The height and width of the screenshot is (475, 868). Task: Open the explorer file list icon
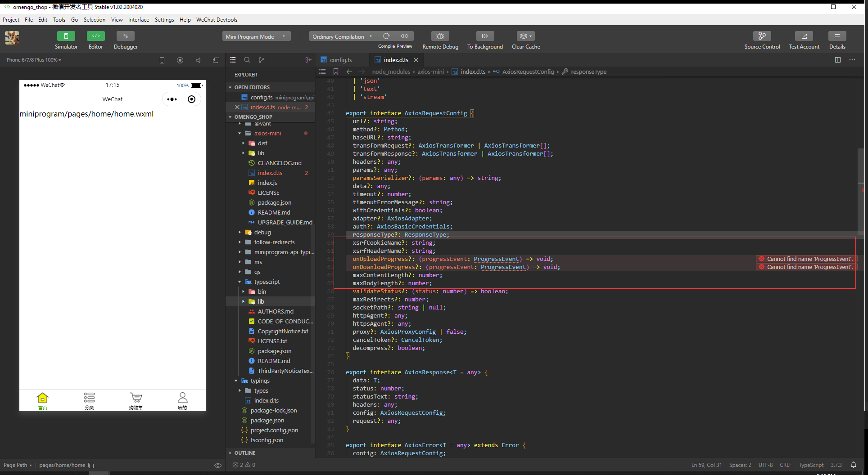click(x=233, y=60)
